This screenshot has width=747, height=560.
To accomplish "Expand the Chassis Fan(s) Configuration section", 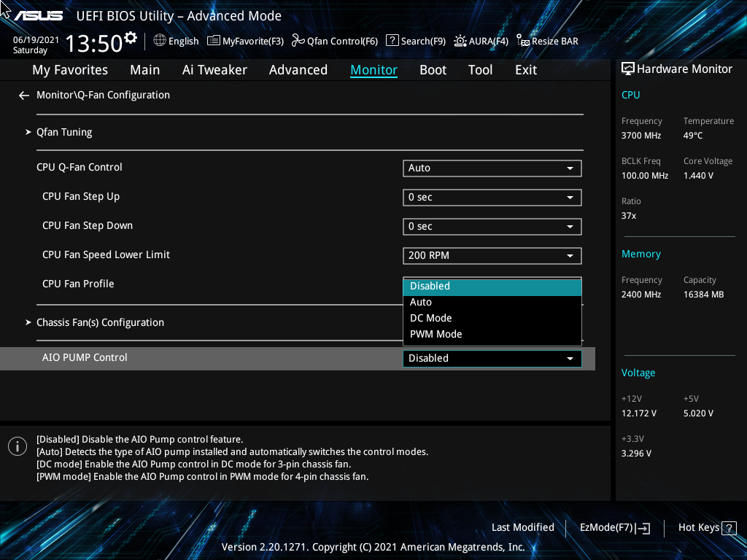I will point(100,322).
